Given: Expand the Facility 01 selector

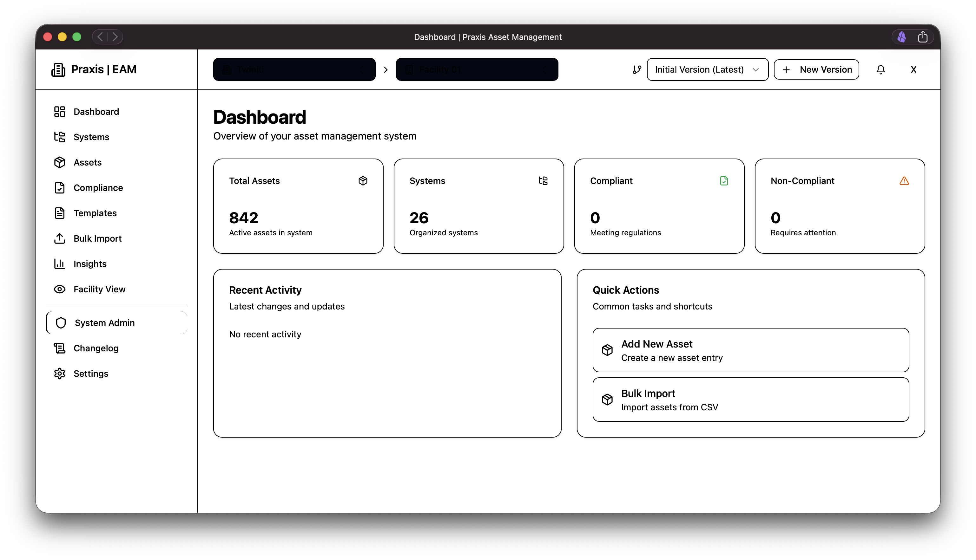Looking at the screenshot, I should pos(477,70).
